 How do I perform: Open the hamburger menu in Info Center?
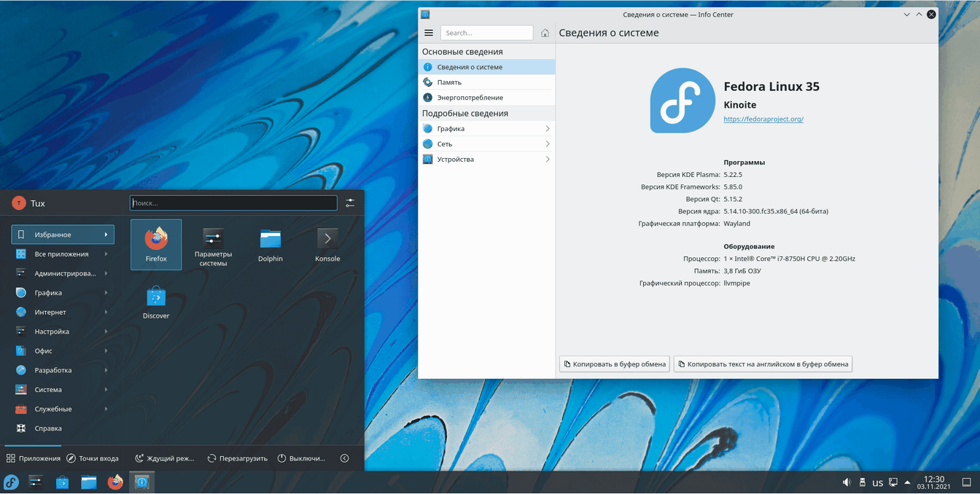tap(429, 33)
